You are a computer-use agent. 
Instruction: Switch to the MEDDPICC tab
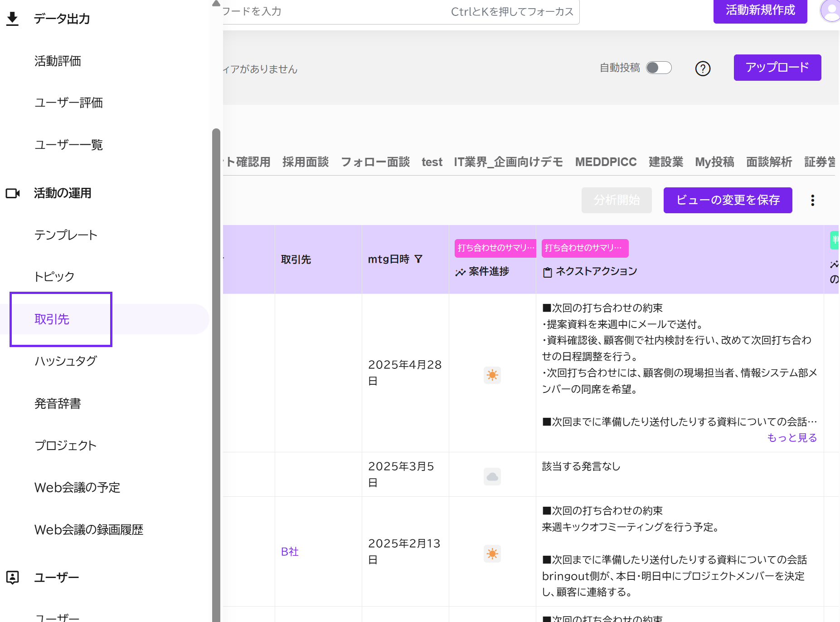(606, 162)
